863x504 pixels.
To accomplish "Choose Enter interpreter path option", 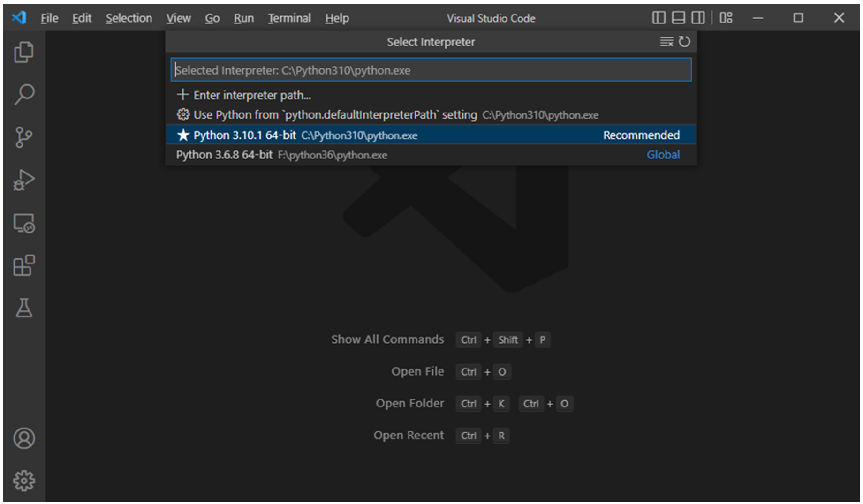I will (252, 95).
